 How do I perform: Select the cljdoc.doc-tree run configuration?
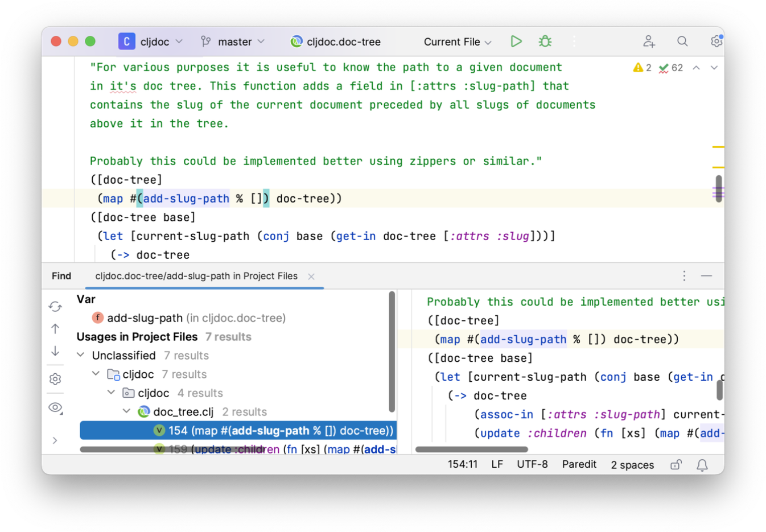336,42
